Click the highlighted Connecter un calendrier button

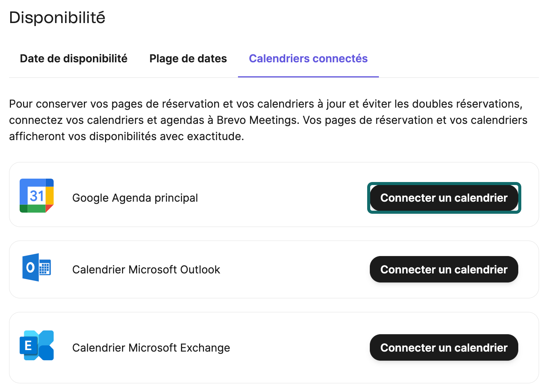click(444, 198)
